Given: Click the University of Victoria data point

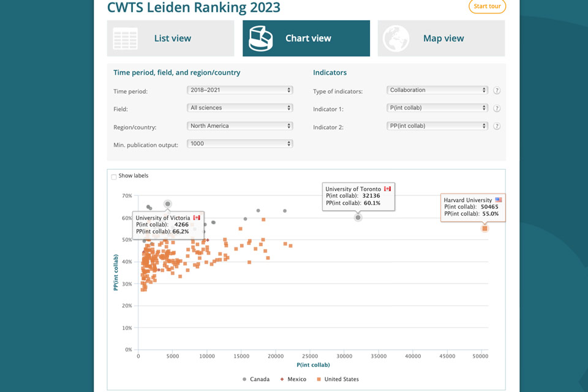Looking at the screenshot, I should [168, 204].
